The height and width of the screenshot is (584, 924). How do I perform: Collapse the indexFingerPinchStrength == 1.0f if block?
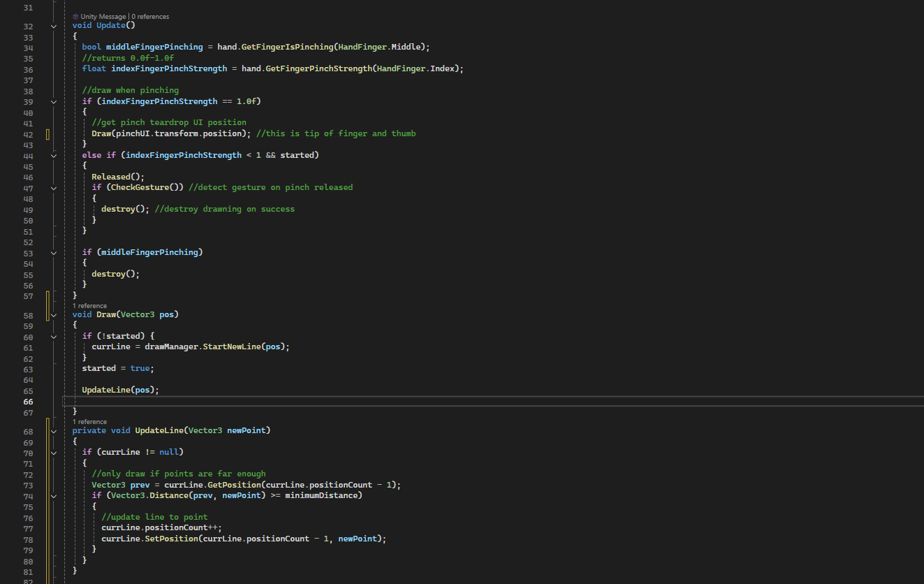[54, 102]
